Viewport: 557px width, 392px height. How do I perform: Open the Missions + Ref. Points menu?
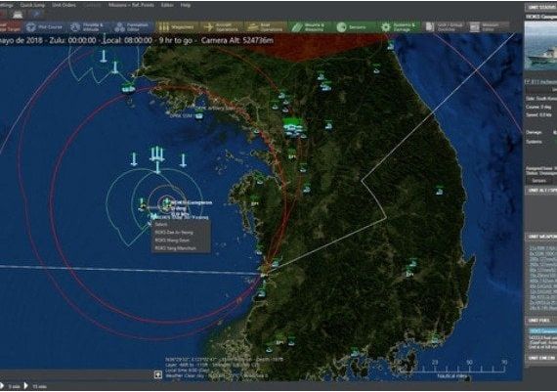[132, 5]
